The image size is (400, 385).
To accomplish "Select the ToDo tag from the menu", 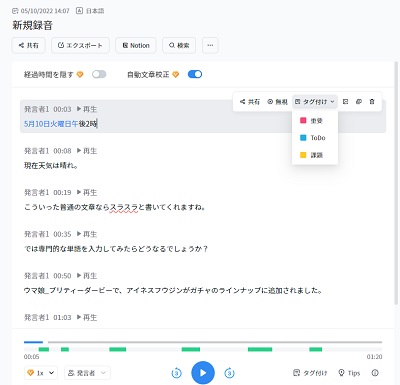I will pyautogui.click(x=315, y=138).
